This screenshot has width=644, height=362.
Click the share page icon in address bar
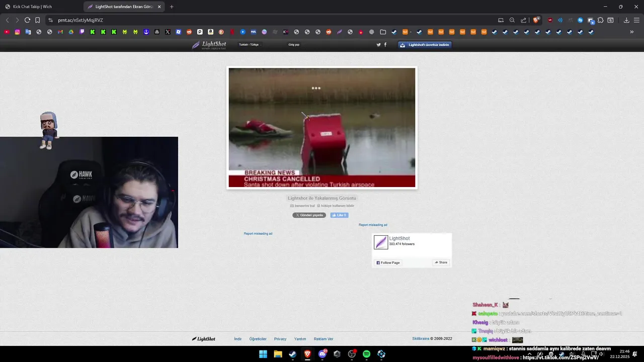[x=523, y=20]
